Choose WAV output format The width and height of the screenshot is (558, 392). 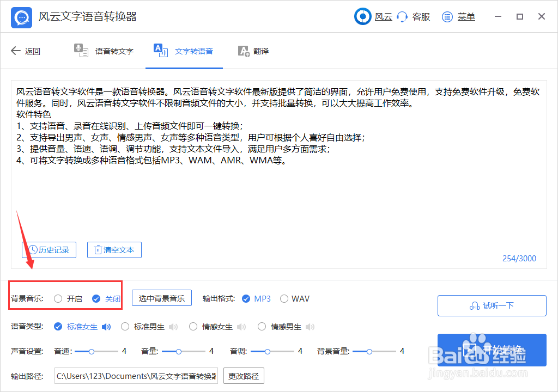pos(284,299)
